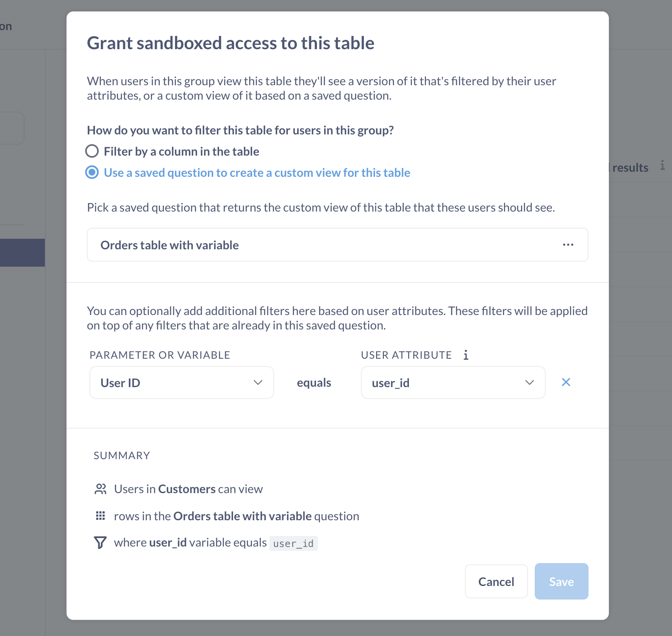Click the chevron in User ID dropdown

pos(258,382)
